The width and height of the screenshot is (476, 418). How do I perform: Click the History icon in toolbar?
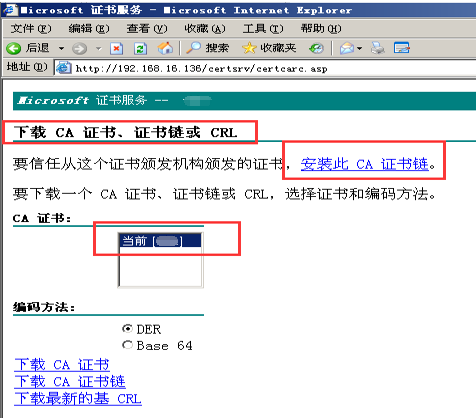316,49
